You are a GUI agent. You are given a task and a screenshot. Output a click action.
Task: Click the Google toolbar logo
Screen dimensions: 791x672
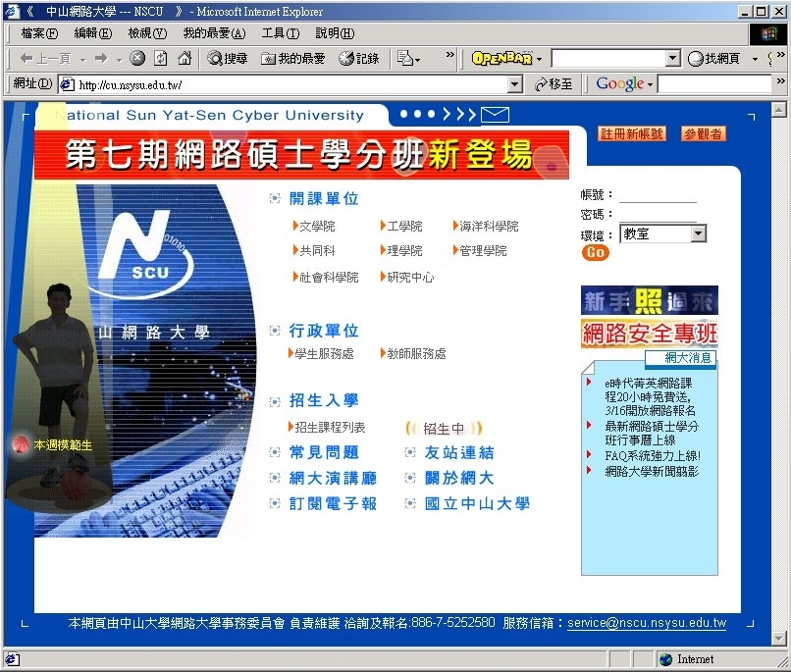(620, 83)
